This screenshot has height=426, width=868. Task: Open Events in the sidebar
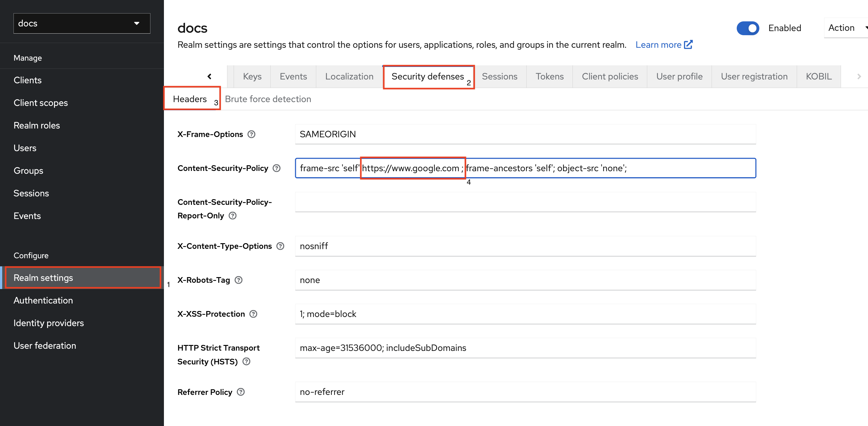[x=82, y=216]
